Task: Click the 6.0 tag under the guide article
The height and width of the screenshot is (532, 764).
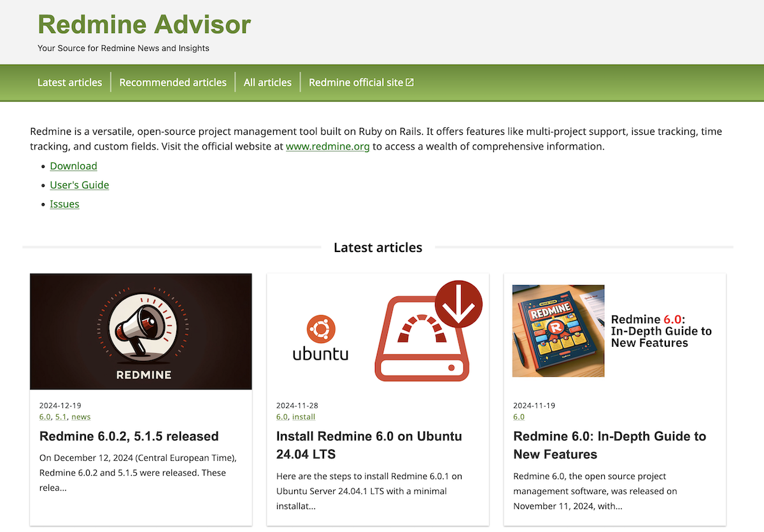Action: coord(519,416)
